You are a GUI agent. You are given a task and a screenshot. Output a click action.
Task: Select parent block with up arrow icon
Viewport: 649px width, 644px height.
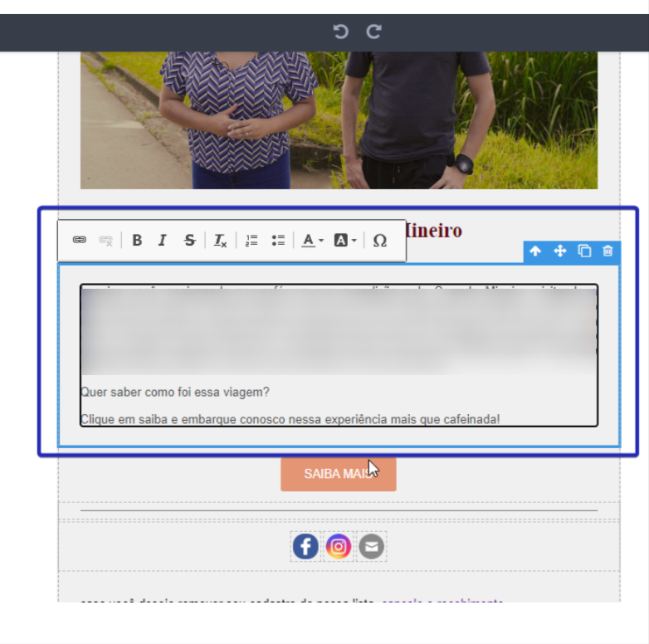click(535, 251)
